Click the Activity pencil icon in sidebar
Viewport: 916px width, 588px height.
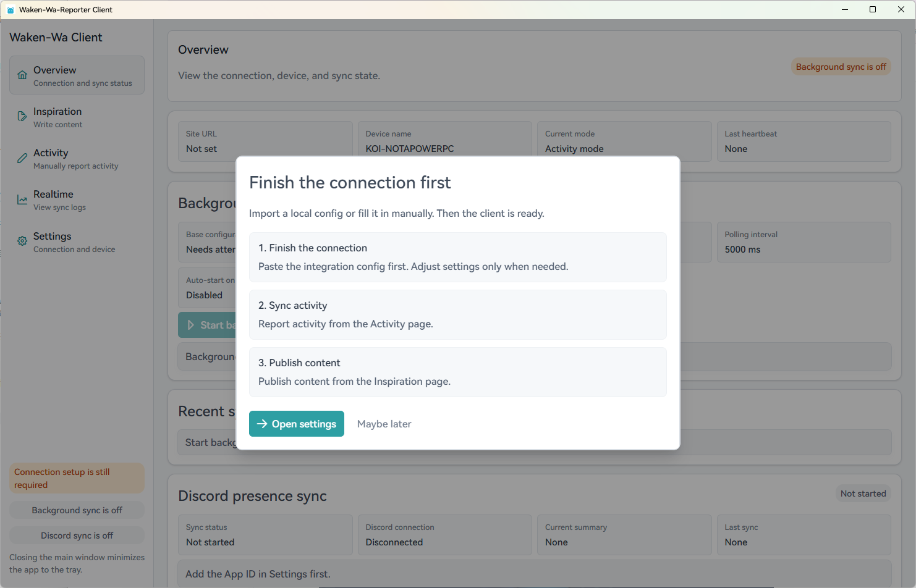pos(22,158)
